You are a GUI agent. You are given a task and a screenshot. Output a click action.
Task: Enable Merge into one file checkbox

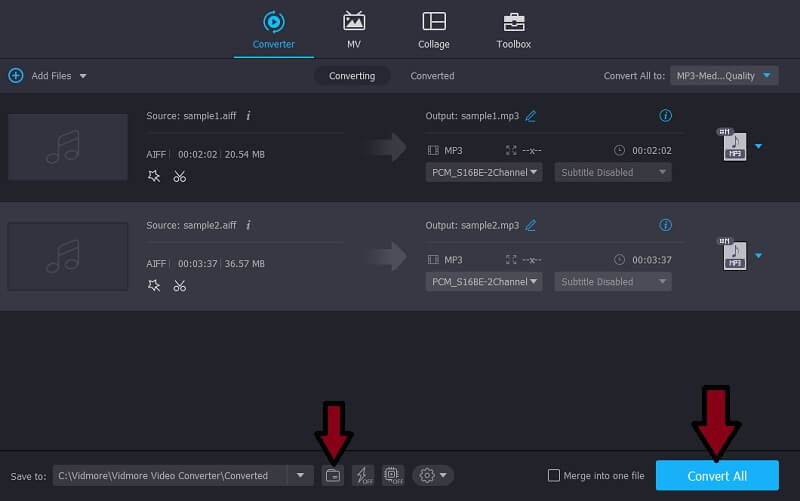point(555,476)
